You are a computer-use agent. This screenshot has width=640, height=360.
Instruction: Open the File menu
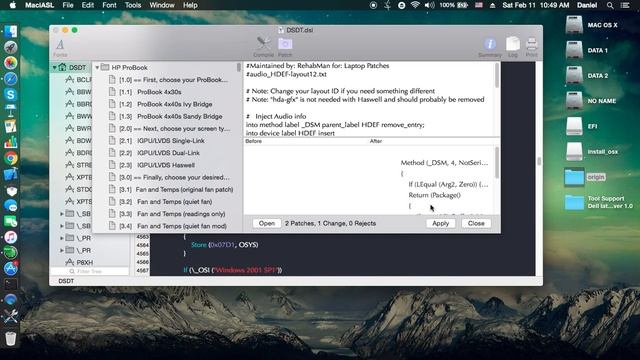(68, 5)
